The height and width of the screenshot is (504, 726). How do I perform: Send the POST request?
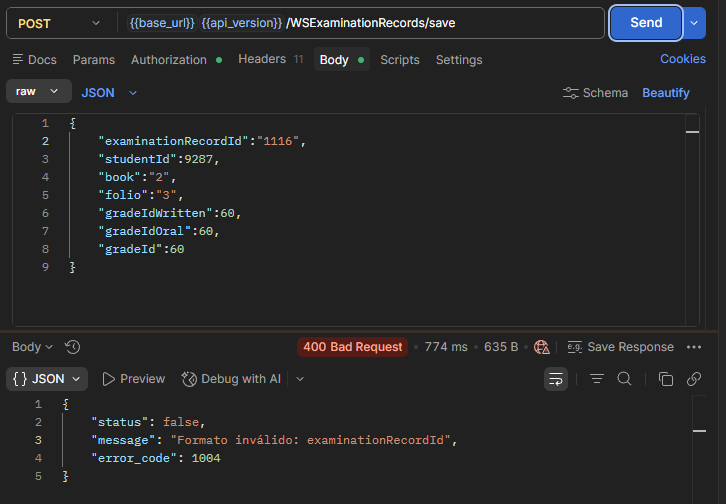click(x=645, y=23)
